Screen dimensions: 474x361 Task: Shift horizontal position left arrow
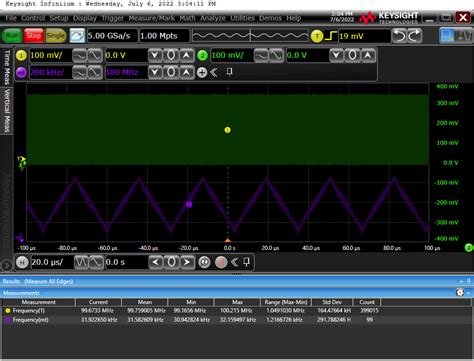pyautogui.click(x=156, y=262)
